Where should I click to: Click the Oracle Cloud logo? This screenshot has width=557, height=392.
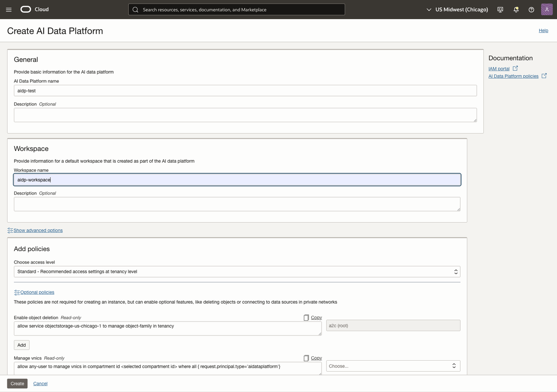pos(35,9)
